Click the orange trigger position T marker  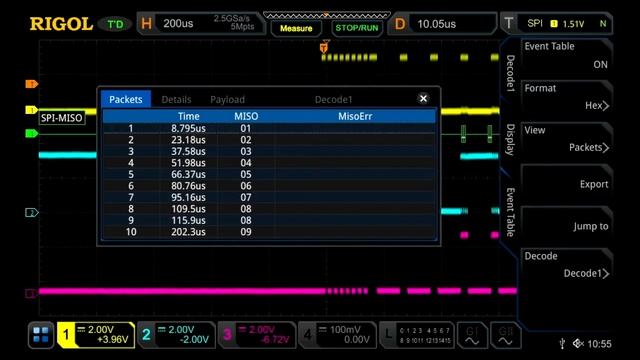(x=324, y=48)
